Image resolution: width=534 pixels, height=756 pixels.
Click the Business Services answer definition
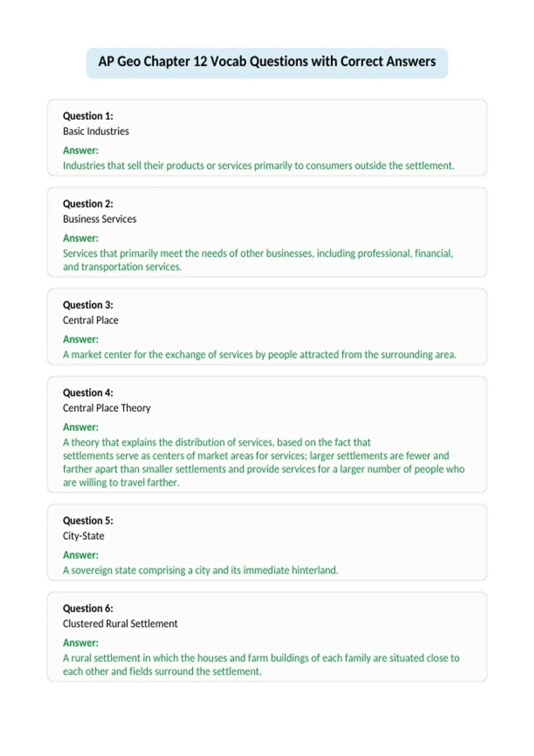pyautogui.click(x=258, y=260)
